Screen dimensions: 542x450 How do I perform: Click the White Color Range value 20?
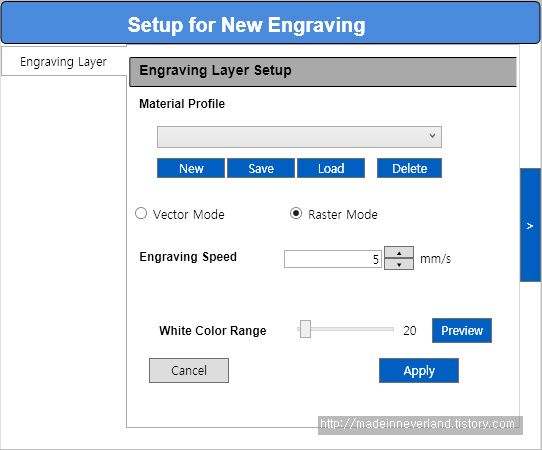410,330
